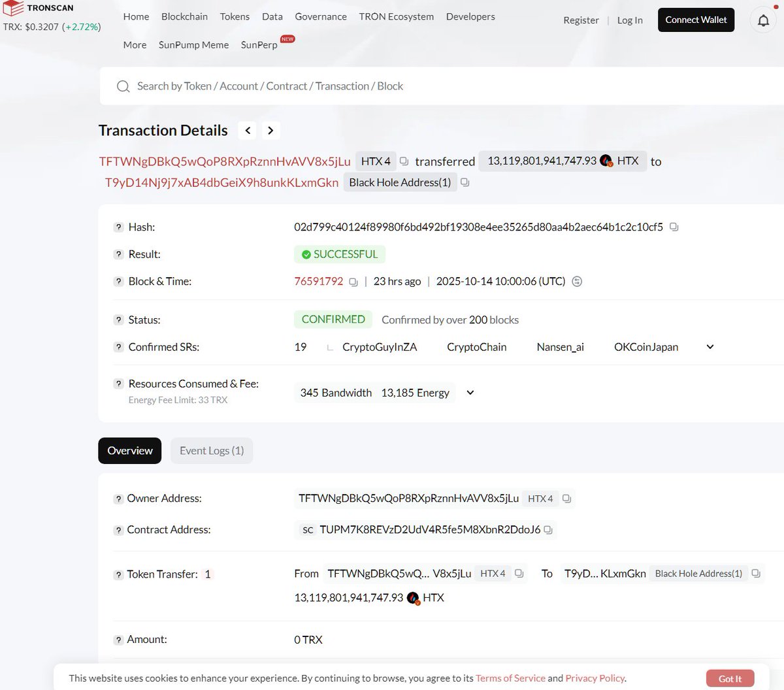Click help icon beside Block & Time
Viewport: 784px width, 690px height.
pos(118,282)
